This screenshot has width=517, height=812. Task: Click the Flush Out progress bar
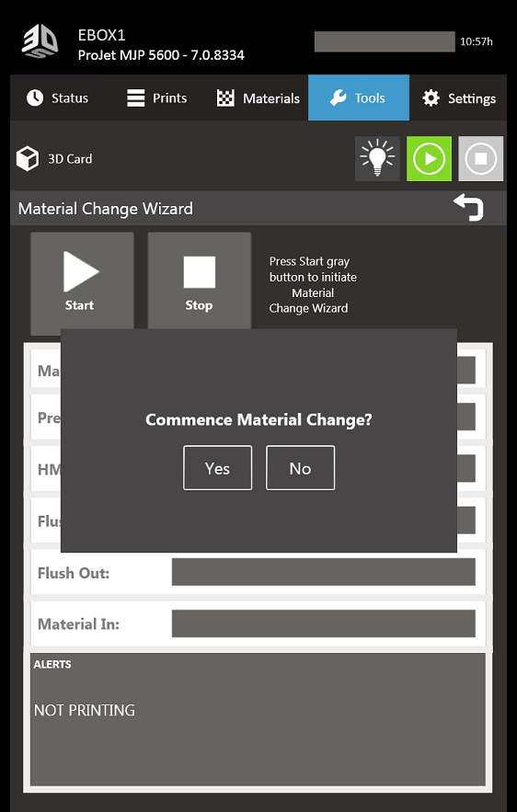[324, 572]
